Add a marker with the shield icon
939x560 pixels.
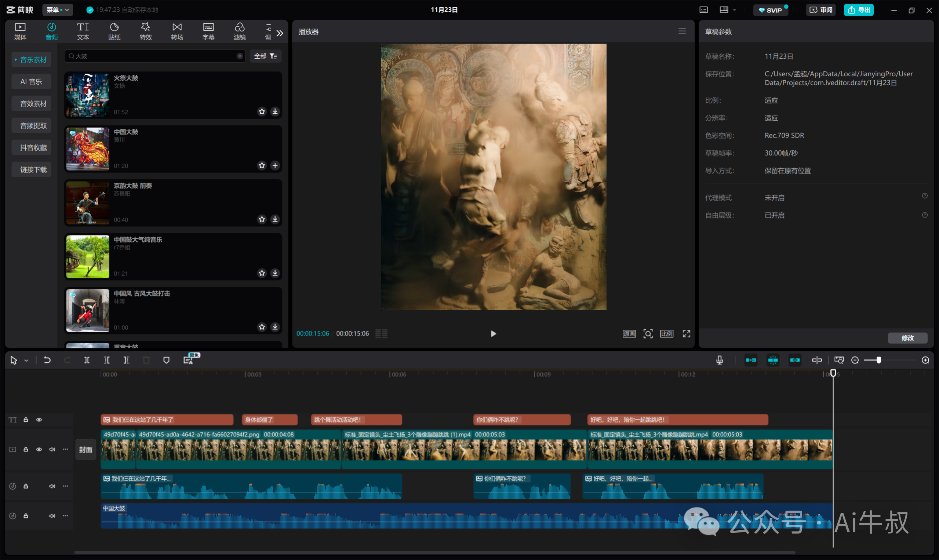coord(166,360)
